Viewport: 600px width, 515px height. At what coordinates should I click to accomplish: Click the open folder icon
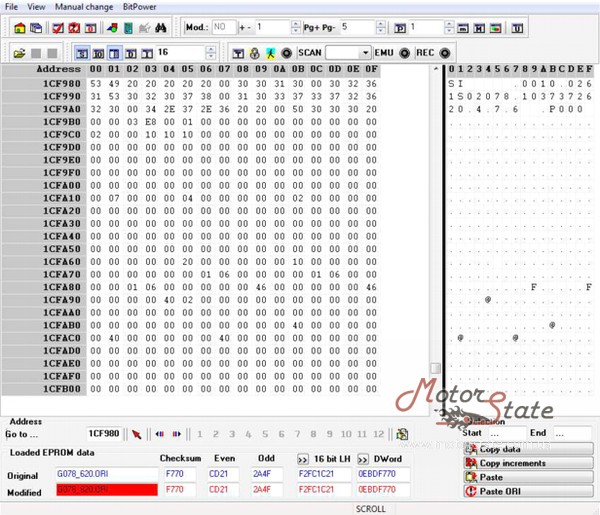click(x=20, y=53)
